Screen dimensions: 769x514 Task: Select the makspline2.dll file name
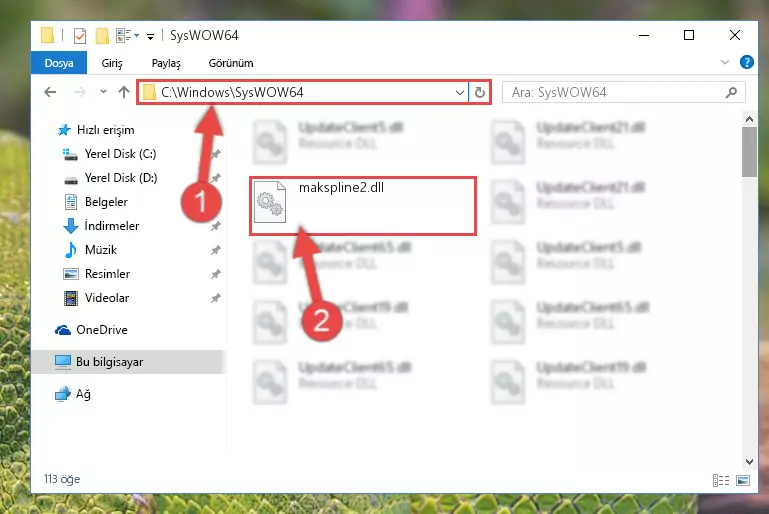point(341,187)
